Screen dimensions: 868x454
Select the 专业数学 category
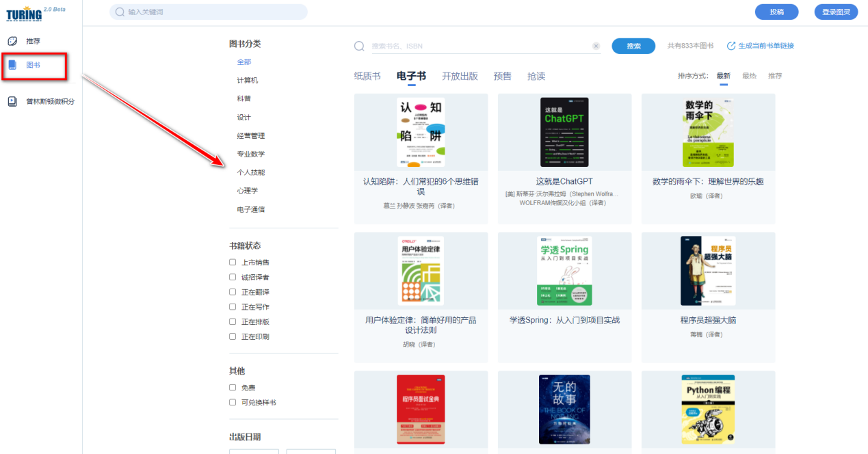click(251, 155)
